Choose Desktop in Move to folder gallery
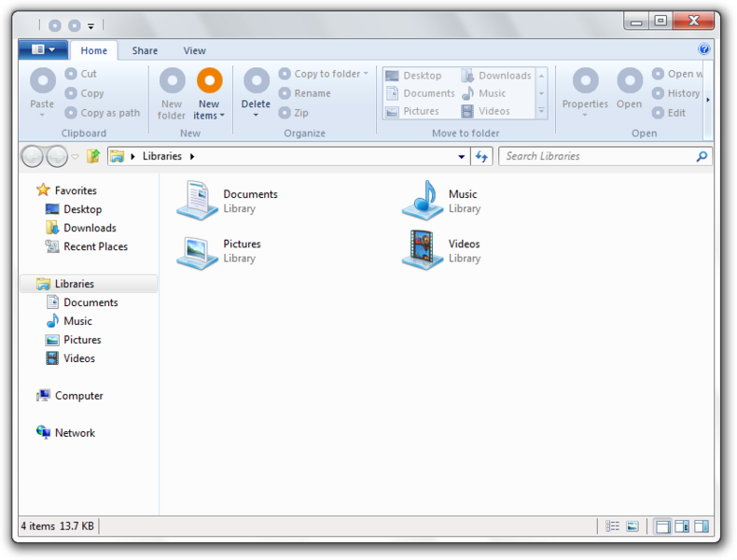The height and width of the screenshot is (560, 737). pyautogui.click(x=413, y=76)
